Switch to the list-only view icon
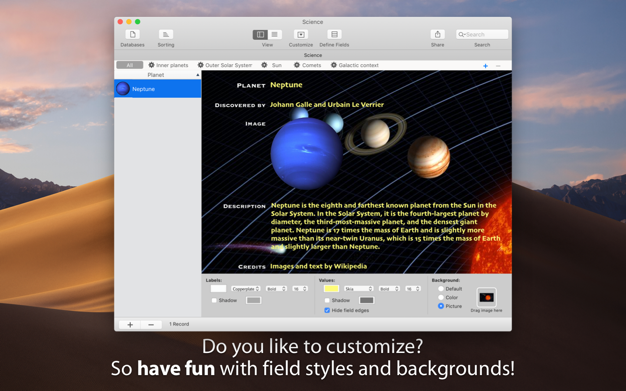Screen dimensions: 626x391 275,35
